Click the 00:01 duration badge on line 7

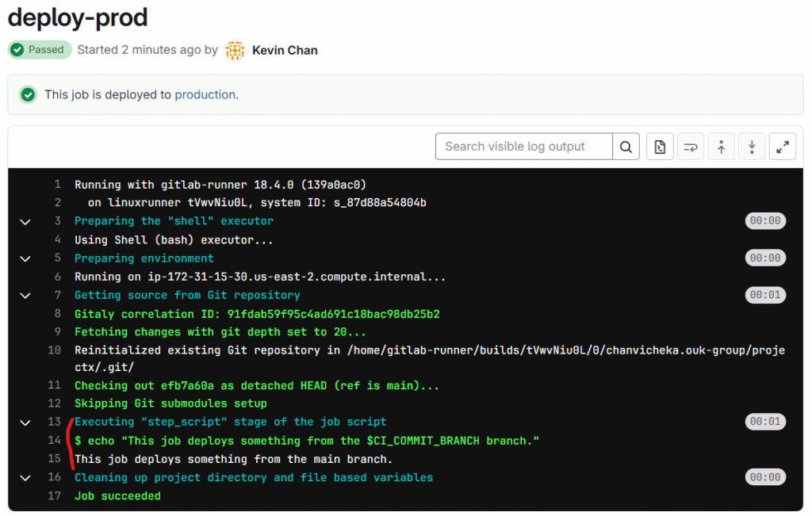click(x=764, y=296)
